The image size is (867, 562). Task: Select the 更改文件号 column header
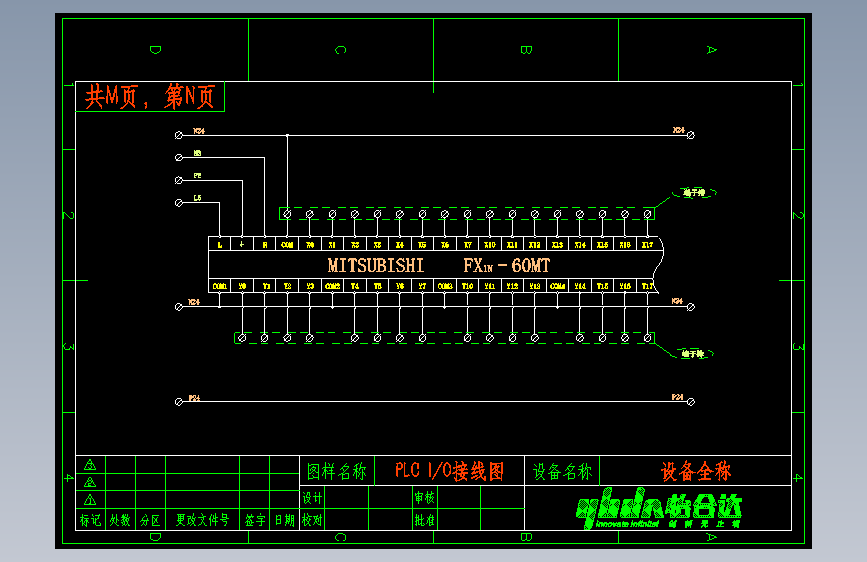[x=202, y=520]
